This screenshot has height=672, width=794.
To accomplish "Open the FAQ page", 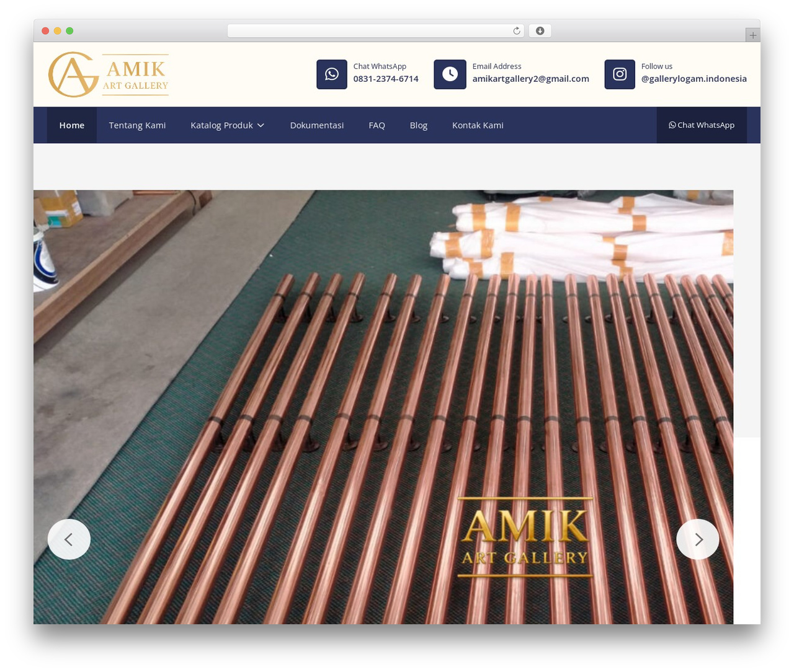I will 377,125.
